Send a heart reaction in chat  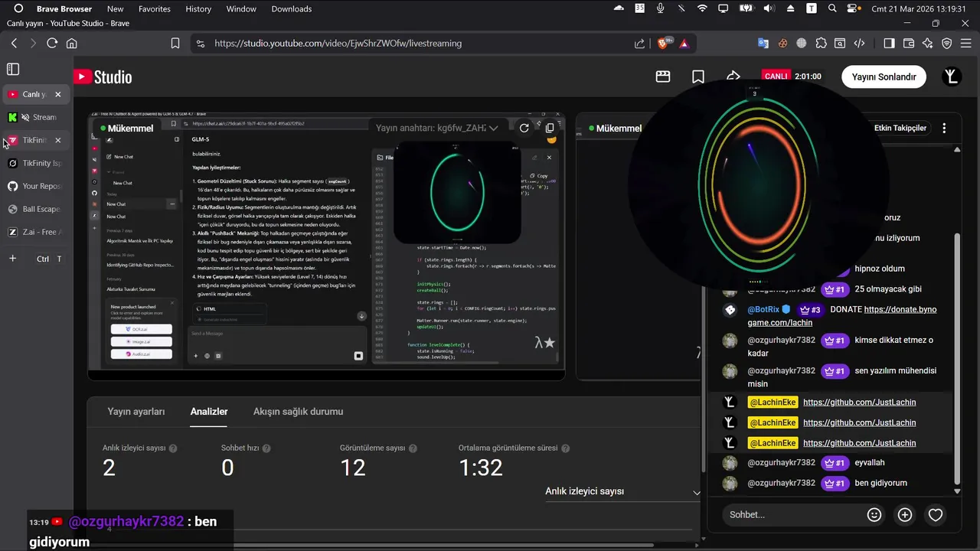click(936, 515)
